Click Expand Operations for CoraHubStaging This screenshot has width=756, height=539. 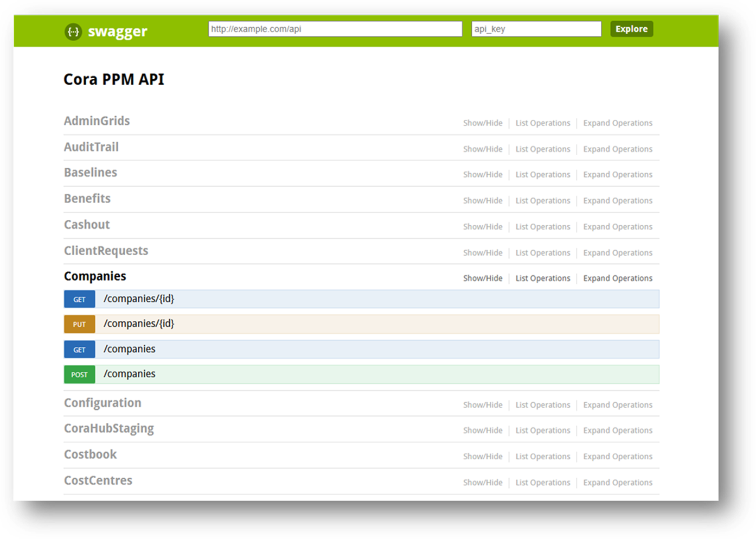click(x=618, y=430)
